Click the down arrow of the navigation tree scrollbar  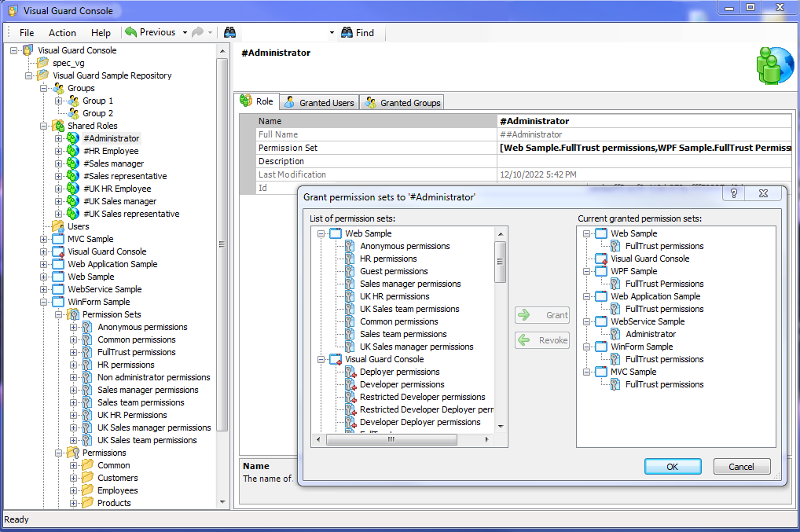tap(222, 502)
